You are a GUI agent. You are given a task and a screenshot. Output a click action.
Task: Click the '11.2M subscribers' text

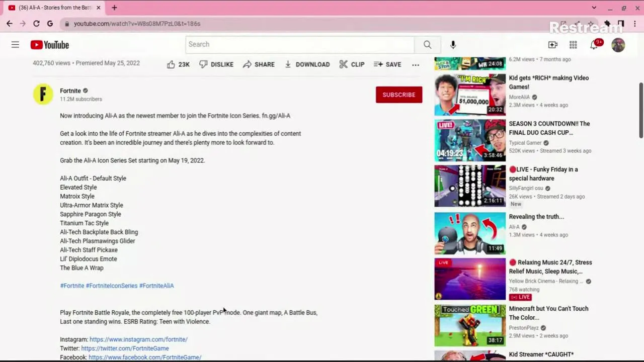(81, 99)
